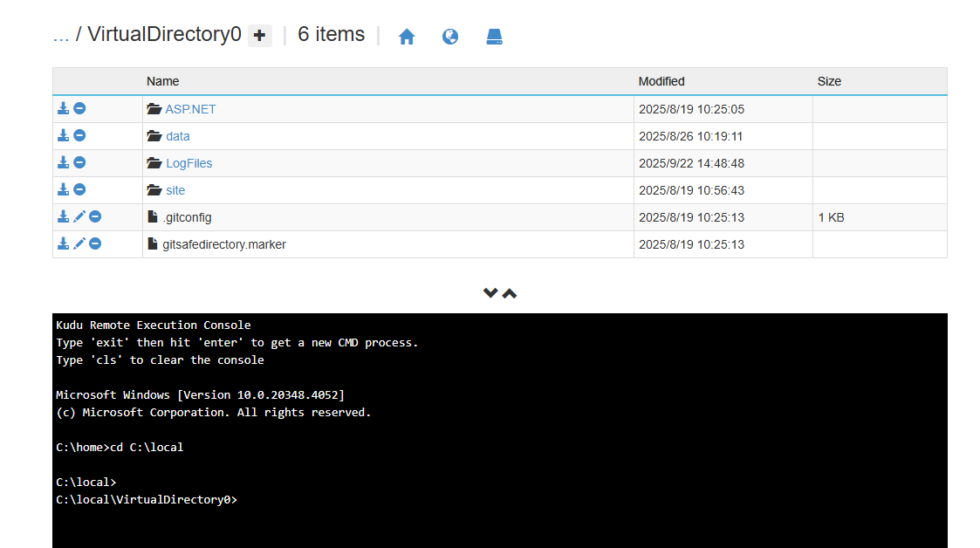Image resolution: width=980 pixels, height=548 pixels.
Task: Download the LogFiles folder
Action: [63, 162]
